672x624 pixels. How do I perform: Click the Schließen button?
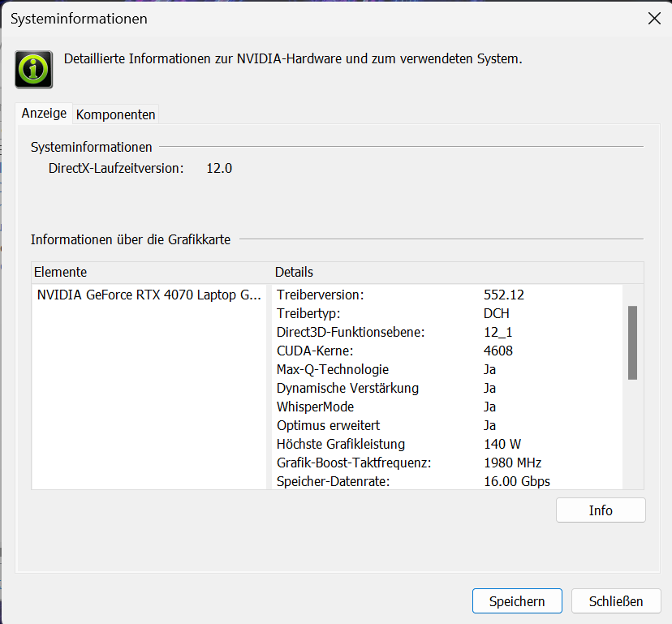point(616,601)
